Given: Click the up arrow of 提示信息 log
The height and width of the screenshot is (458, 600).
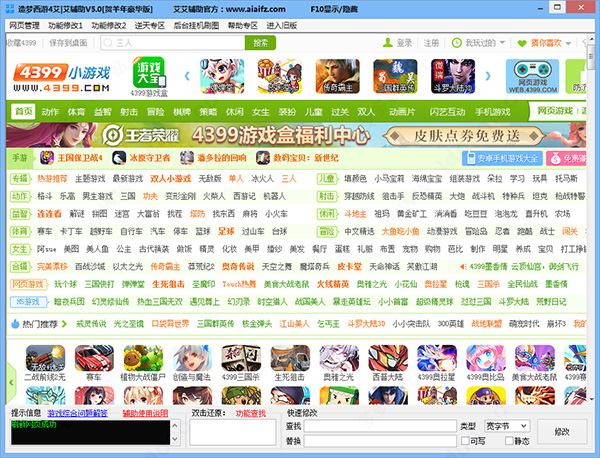Looking at the screenshot, I should click(x=175, y=425).
